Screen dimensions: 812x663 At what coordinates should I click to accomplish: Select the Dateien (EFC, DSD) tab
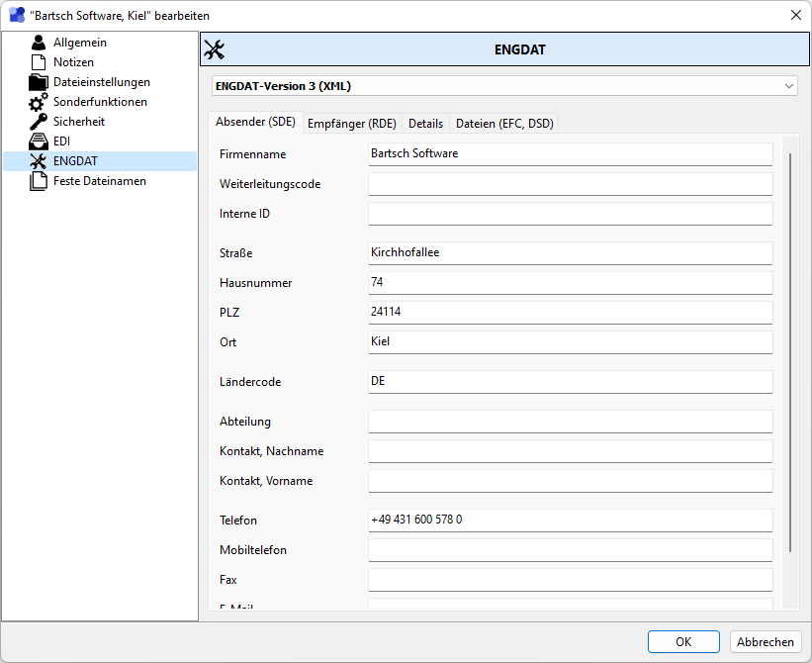(x=504, y=124)
